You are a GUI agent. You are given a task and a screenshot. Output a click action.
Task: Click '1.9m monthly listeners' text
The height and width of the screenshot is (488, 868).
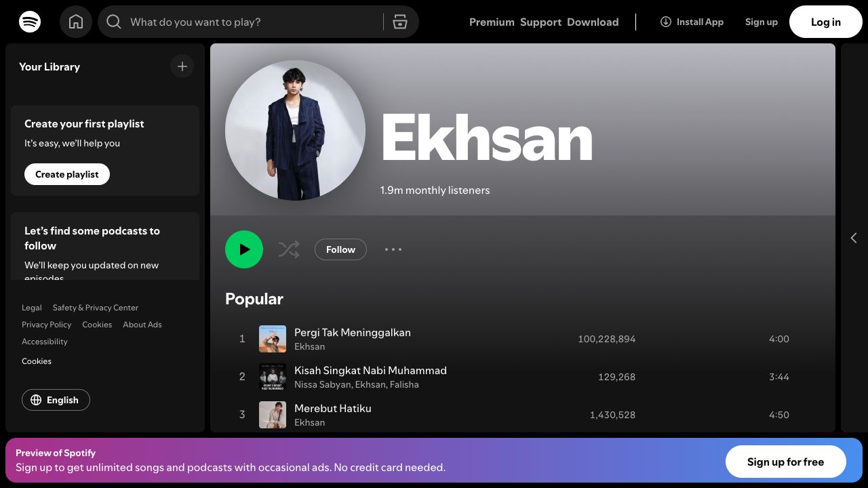click(435, 190)
